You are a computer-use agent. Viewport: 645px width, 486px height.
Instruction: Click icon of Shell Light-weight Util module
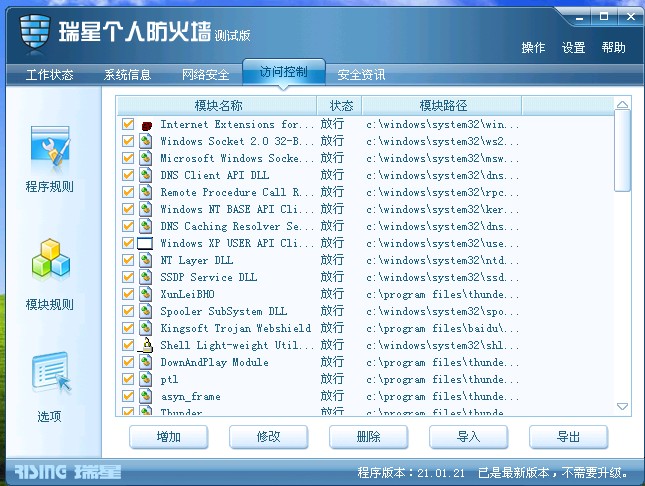pos(145,345)
